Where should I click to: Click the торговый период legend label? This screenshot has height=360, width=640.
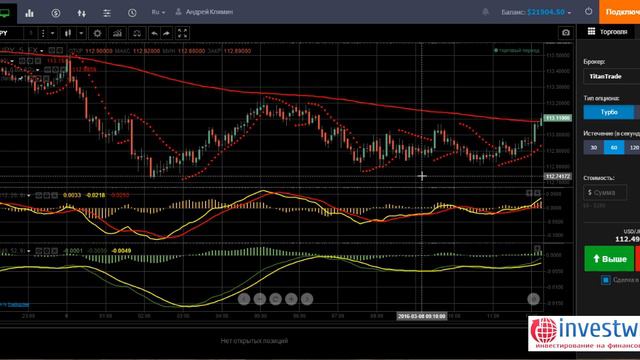(x=516, y=51)
